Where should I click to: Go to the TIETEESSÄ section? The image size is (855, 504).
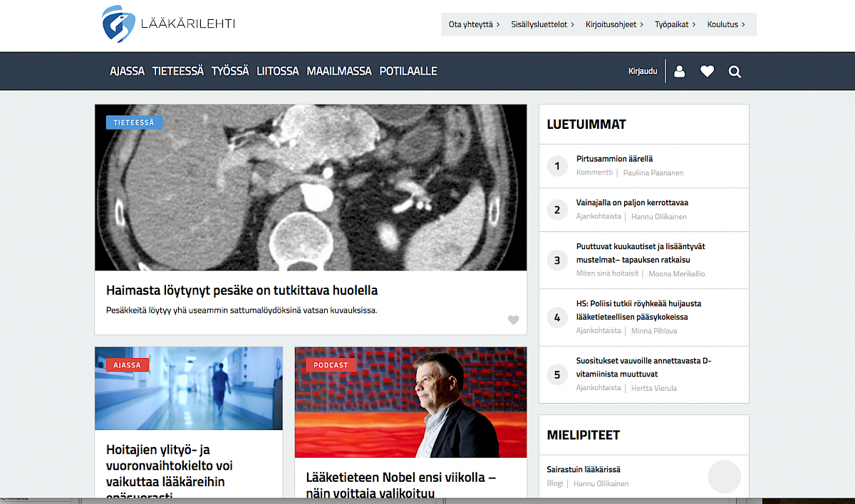pyautogui.click(x=178, y=71)
